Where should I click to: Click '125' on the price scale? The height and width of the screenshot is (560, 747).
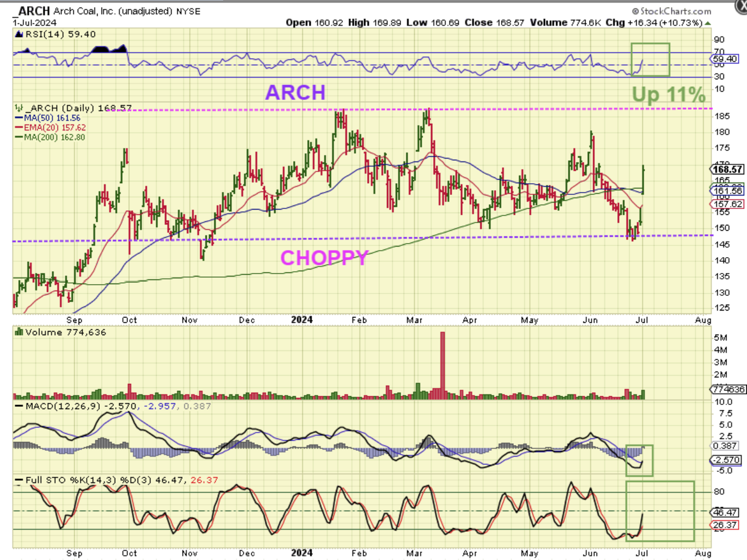722,308
